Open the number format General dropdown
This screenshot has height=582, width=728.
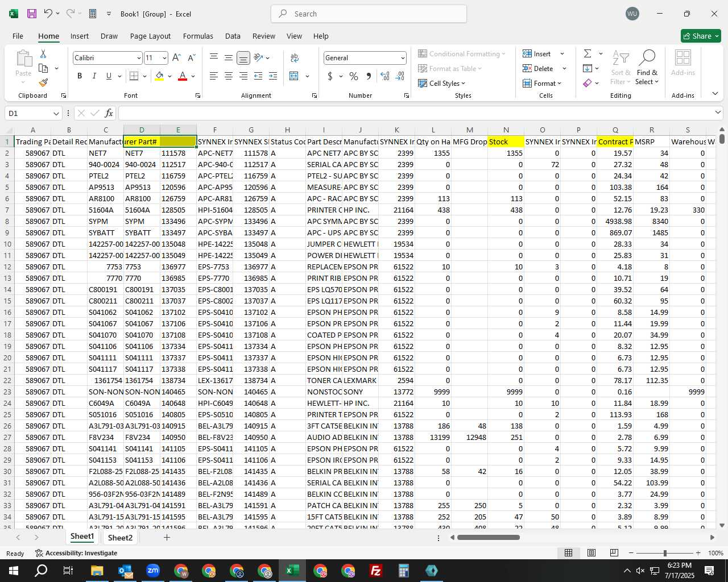403,58
